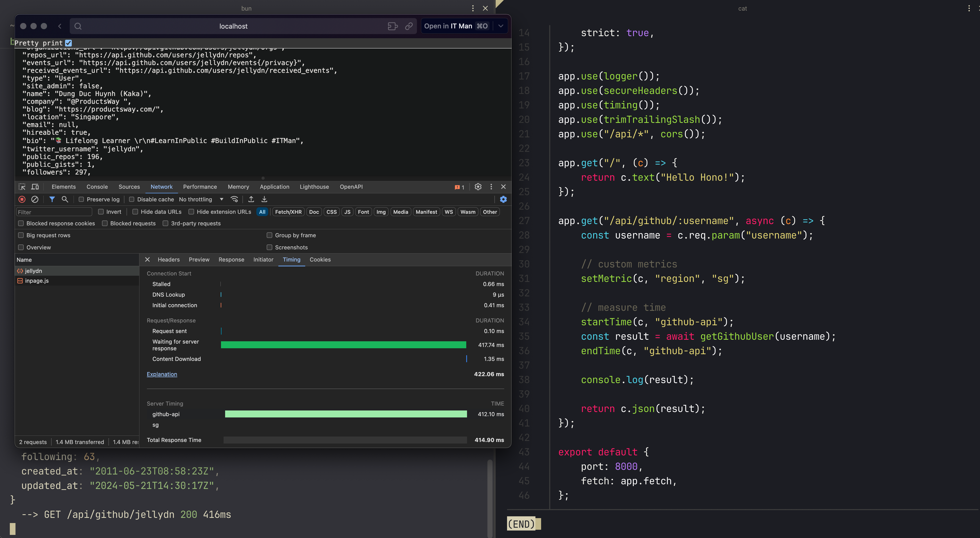980x538 pixels.
Task: Click the Explanation link in timing panel
Action: tap(162, 374)
